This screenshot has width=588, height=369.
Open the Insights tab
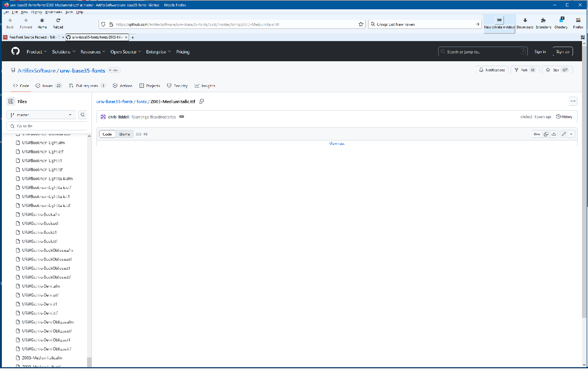pyautogui.click(x=205, y=86)
